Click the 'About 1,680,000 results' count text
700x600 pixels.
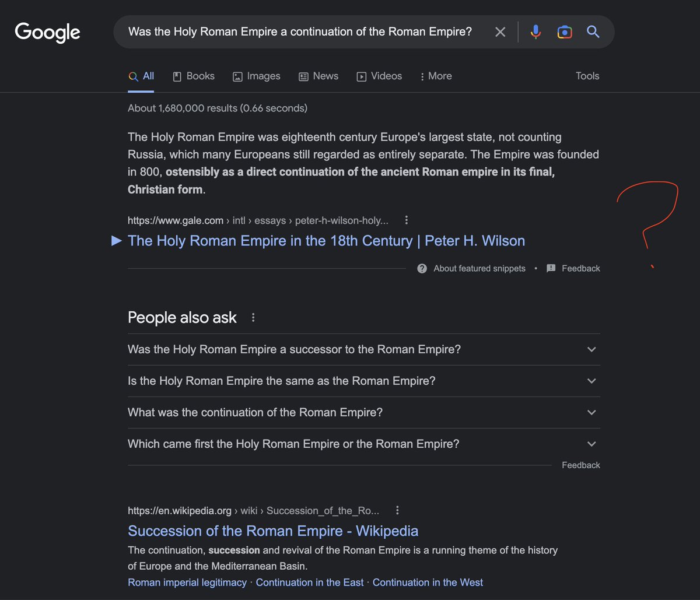tap(218, 108)
